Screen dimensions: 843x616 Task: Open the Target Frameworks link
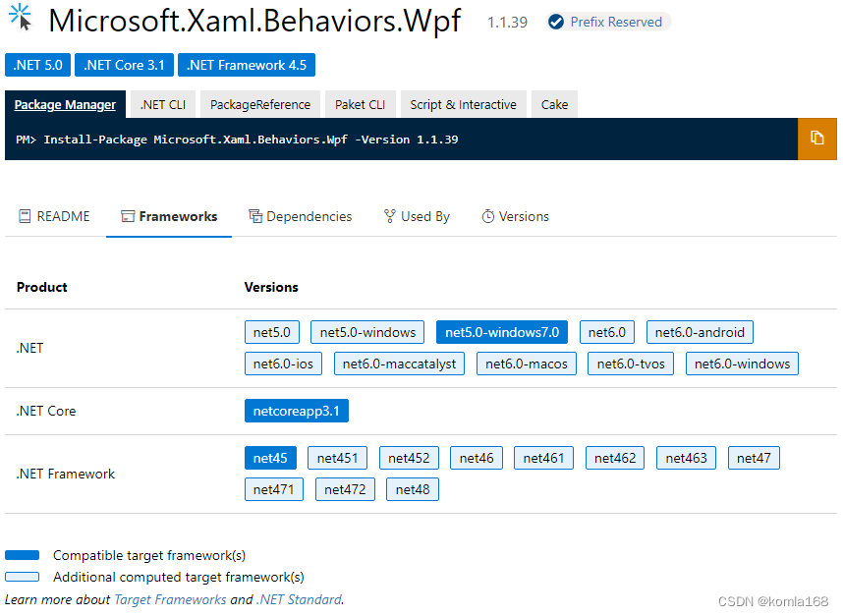pos(171,599)
